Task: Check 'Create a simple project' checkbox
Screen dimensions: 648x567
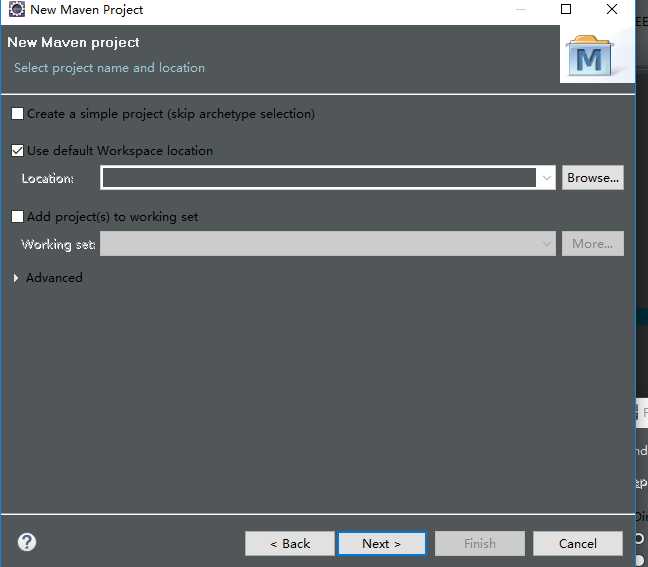Action: click(17, 114)
